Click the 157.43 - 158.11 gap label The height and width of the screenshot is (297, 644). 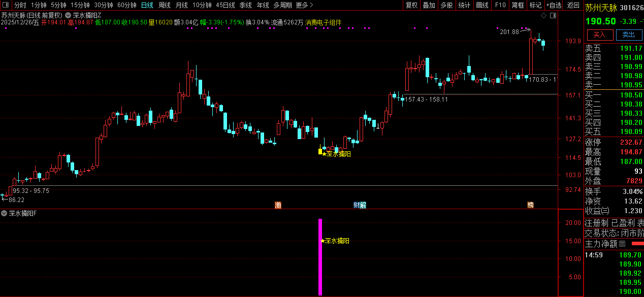tap(426, 99)
